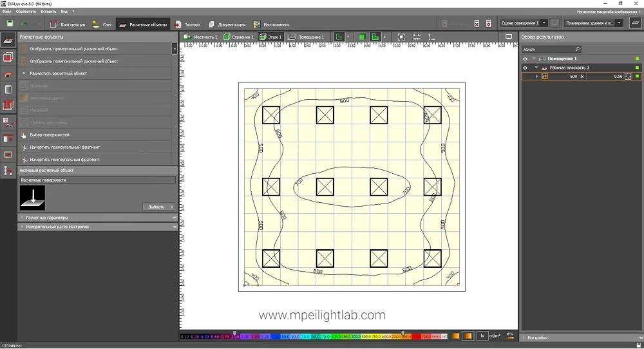Click the 500 lx color scale swatch
This screenshot has width=644, height=349.
click(365, 336)
